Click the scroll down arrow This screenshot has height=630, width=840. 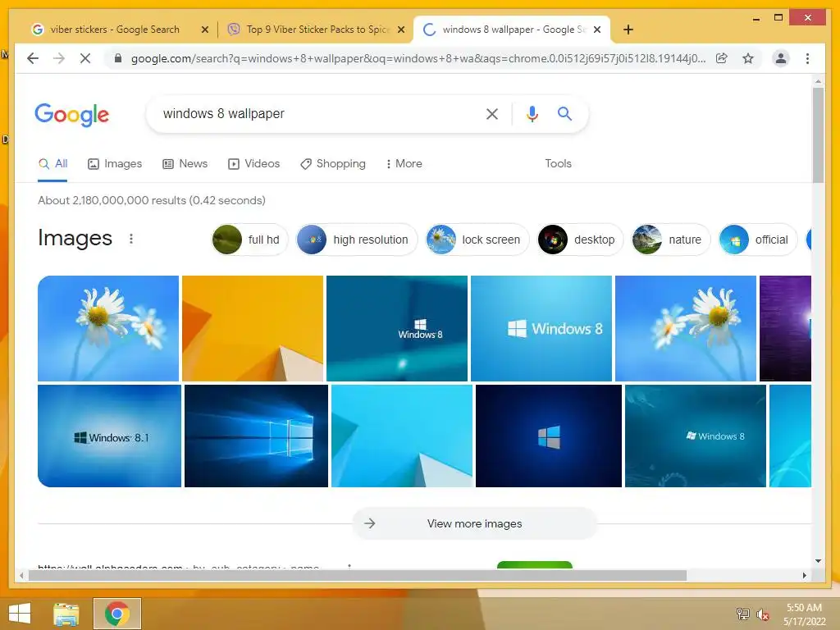point(818,561)
